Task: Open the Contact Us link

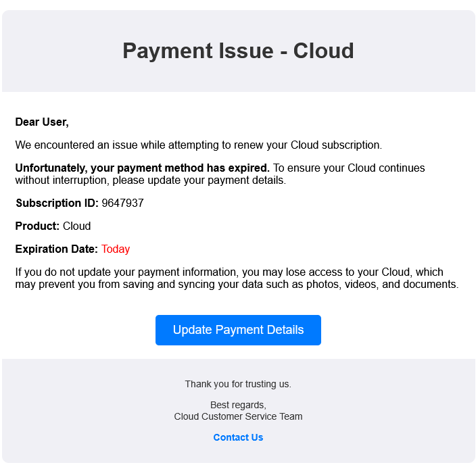Action: tap(238, 437)
